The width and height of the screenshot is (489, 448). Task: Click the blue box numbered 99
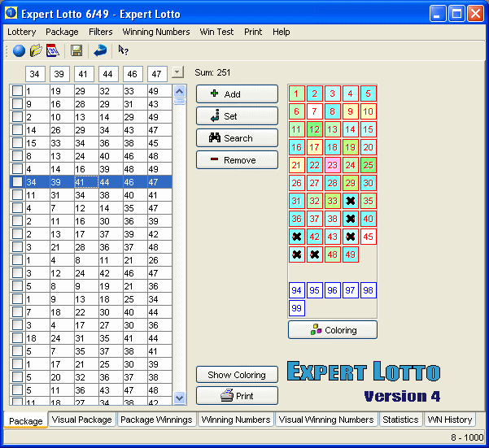click(296, 308)
